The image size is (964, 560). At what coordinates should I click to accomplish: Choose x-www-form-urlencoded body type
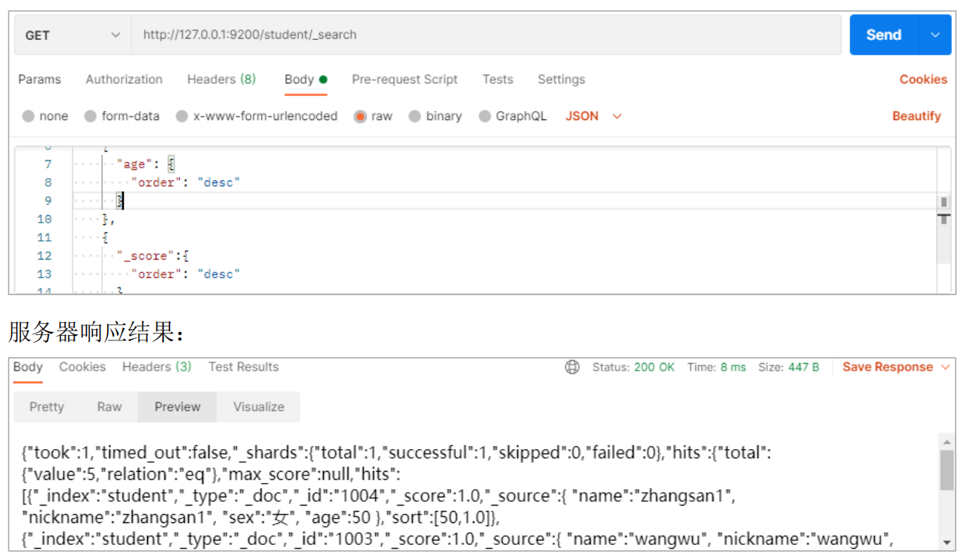point(182,116)
